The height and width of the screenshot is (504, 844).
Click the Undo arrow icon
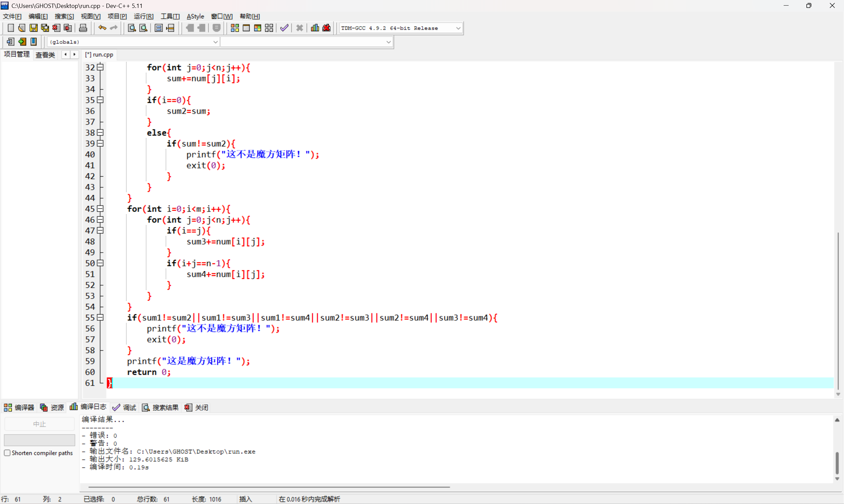(102, 28)
